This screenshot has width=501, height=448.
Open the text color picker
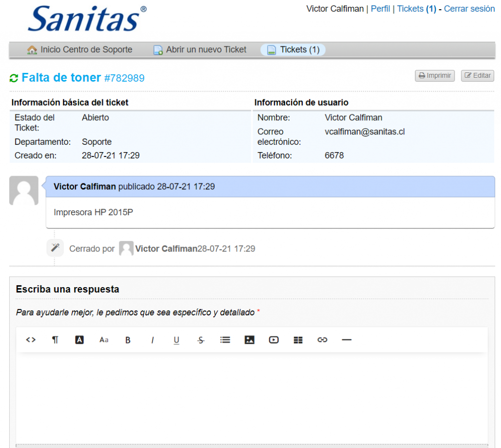(79, 340)
